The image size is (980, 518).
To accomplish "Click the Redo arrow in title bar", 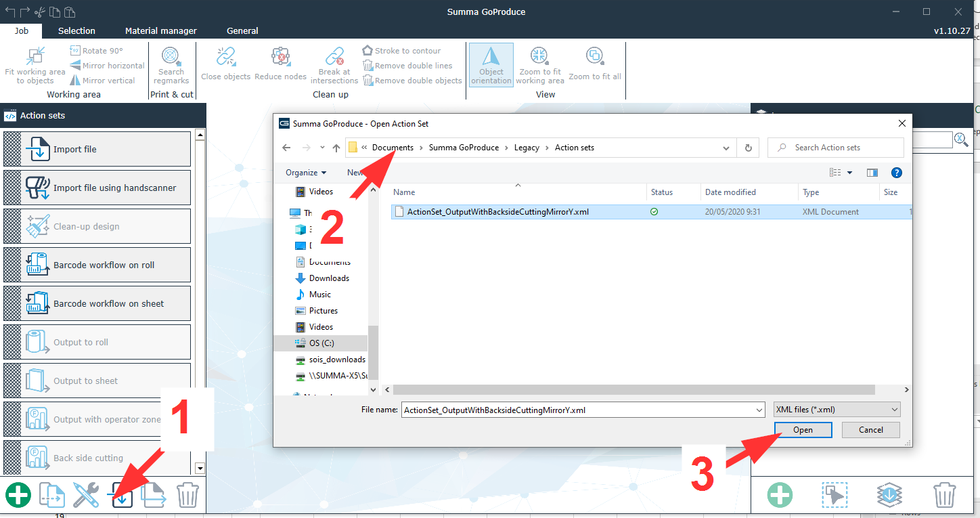I will (25, 12).
